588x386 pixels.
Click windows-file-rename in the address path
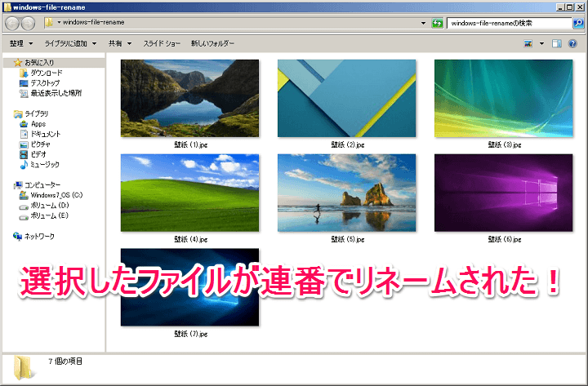pos(93,23)
